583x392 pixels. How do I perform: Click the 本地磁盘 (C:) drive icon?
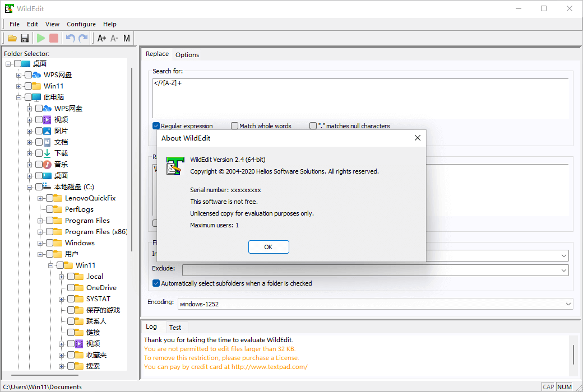pyautogui.click(x=47, y=186)
